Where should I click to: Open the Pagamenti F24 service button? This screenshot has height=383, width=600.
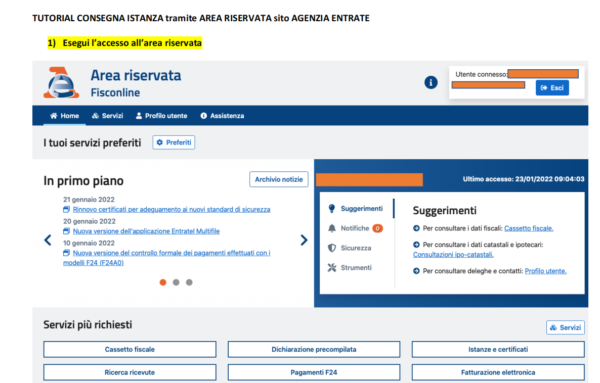tap(314, 372)
